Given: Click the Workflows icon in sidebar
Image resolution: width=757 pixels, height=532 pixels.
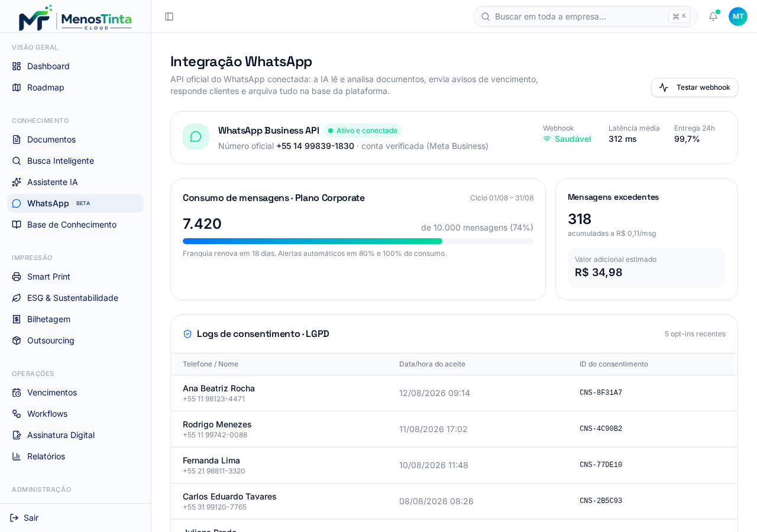Looking at the screenshot, I should (x=17, y=414).
